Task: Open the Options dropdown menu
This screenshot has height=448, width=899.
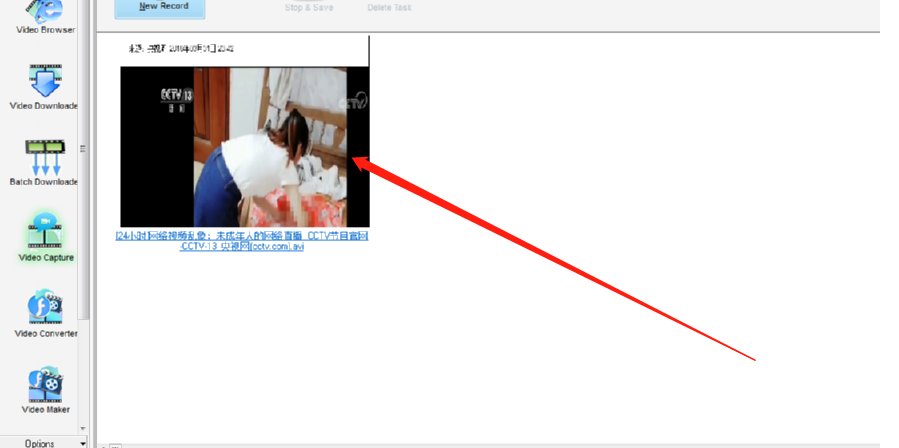Action: pyautogui.click(x=44, y=443)
